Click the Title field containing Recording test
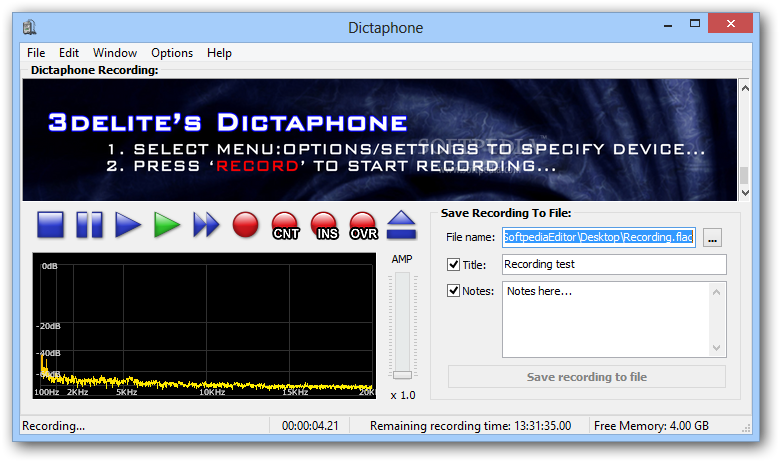Screen dimensions: 780x462 (x=614, y=265)
